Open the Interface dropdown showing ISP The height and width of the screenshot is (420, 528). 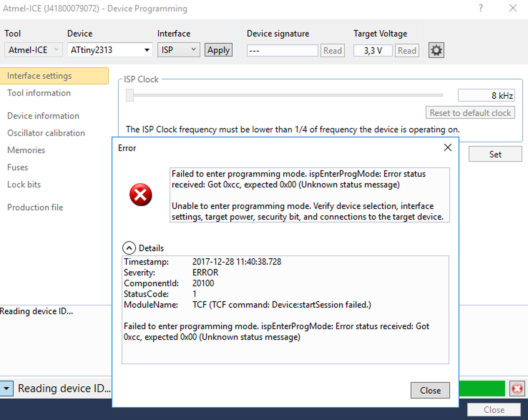click(x=179, y=50)
